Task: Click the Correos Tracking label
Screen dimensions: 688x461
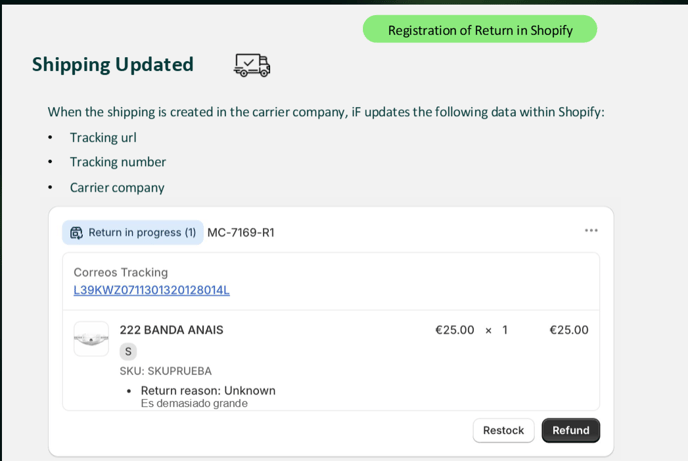Action: click(x=121, y=272)
